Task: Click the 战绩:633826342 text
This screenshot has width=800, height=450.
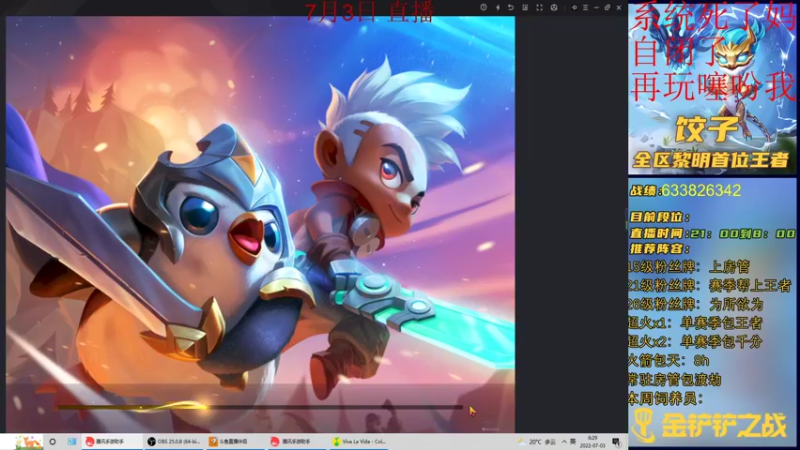Action: click(x=685, y=191)
